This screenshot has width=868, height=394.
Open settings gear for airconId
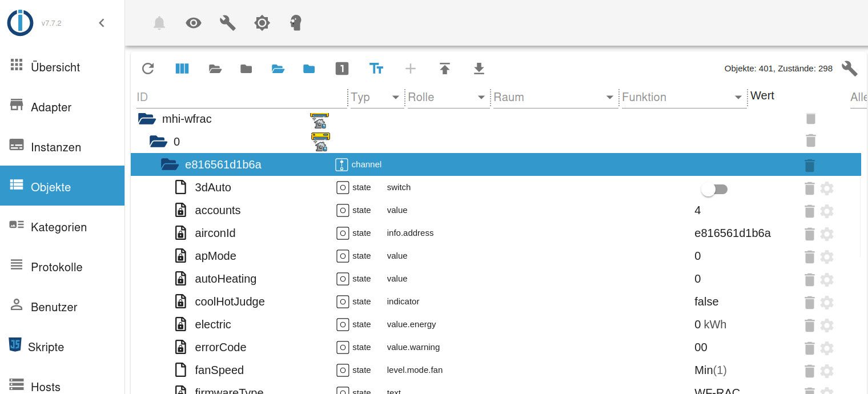[x=827, y=234]
